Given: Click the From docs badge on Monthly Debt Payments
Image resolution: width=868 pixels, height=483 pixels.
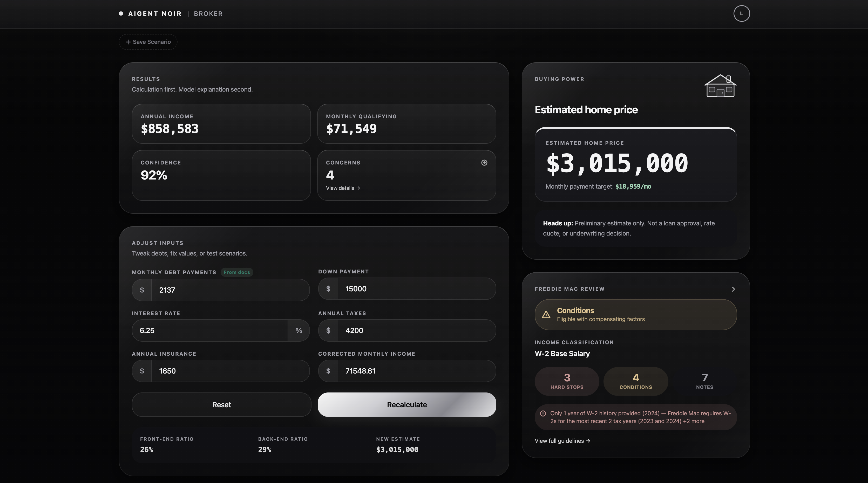Looking at the screenshot, I should (236, 272).
